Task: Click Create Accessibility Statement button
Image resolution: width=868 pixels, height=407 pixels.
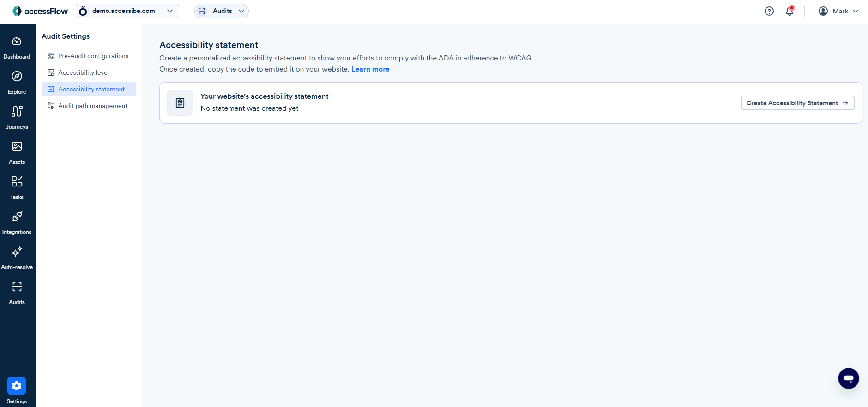Action: click(798, 103)
